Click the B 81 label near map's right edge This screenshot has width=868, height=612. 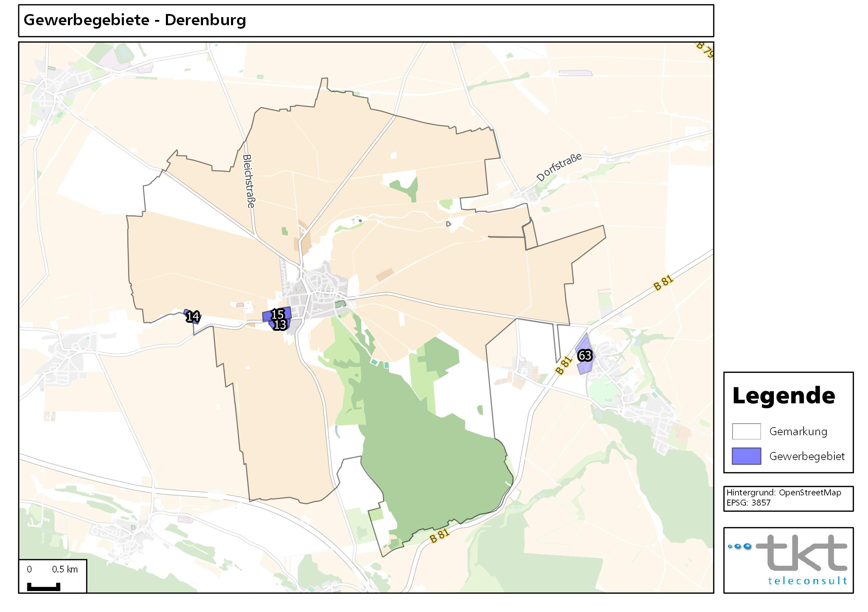(x=664, y=283)
